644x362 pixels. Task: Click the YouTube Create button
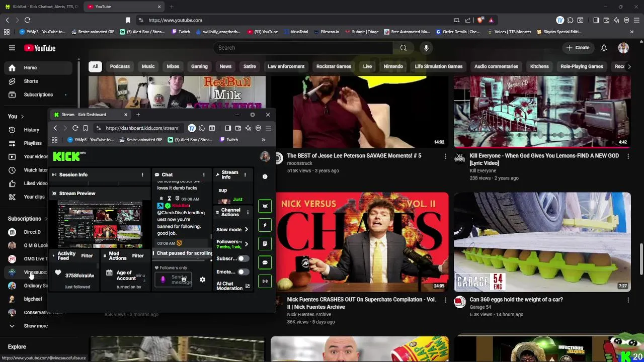(578, 48)
